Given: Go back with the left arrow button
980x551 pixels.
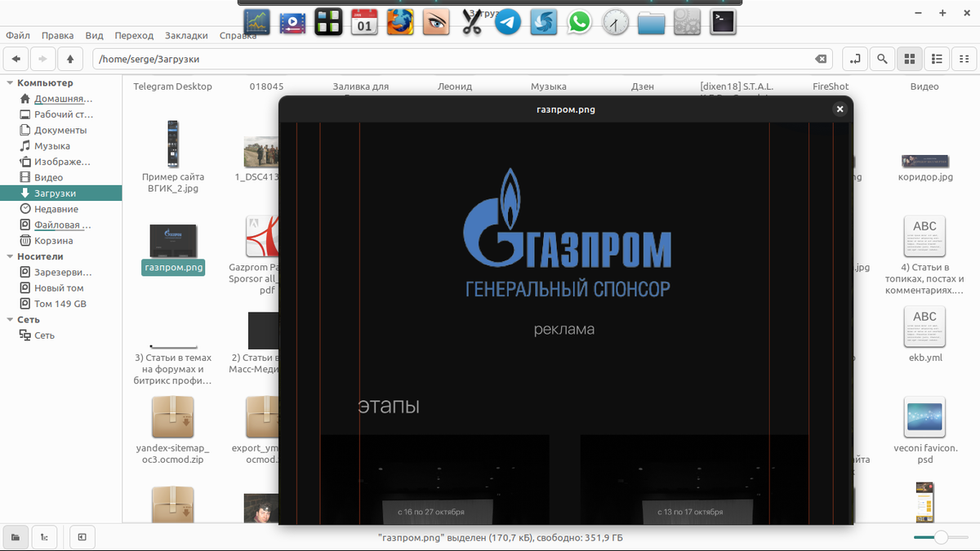Looking at the screenshot, I should coord(16,59).
